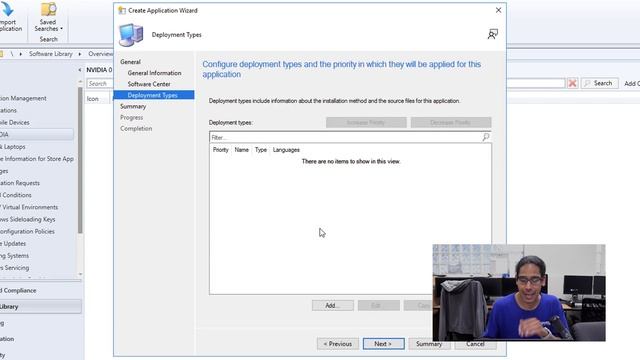The height and width of the screenshot is (360, 640).
Task: Open the Compliance workspace
Action: click(x=18, y=290)
